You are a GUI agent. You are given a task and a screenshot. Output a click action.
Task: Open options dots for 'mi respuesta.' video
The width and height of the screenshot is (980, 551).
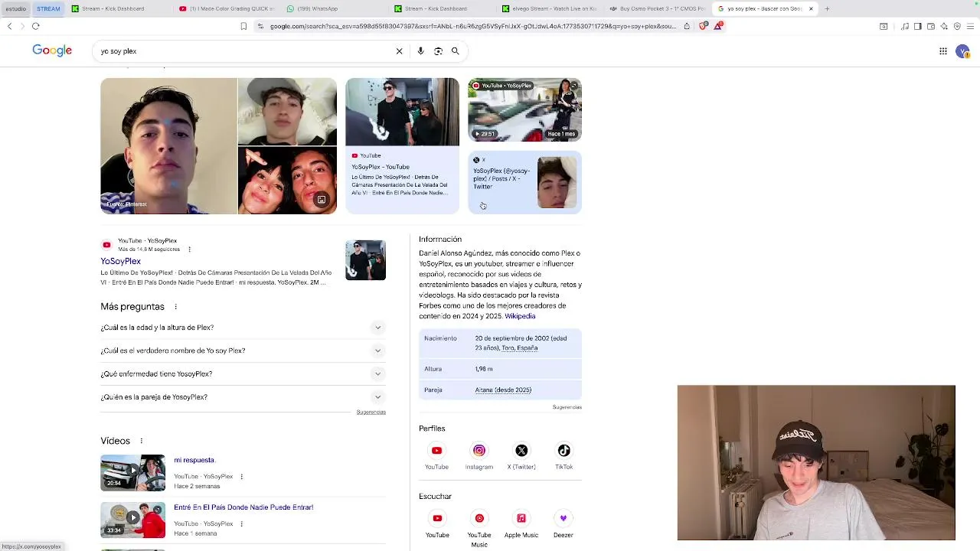coord(241,477)
